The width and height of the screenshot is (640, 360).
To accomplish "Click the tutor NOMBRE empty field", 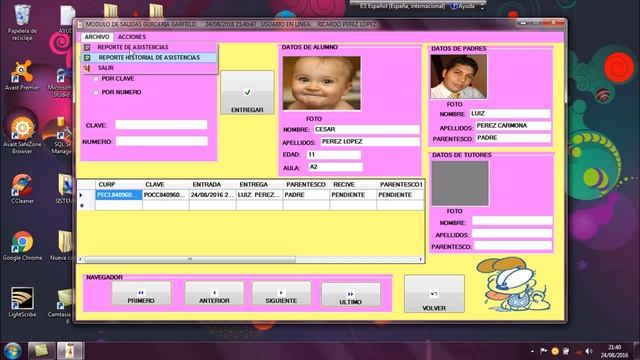I will pyautogui.click(x=512, y=221).
